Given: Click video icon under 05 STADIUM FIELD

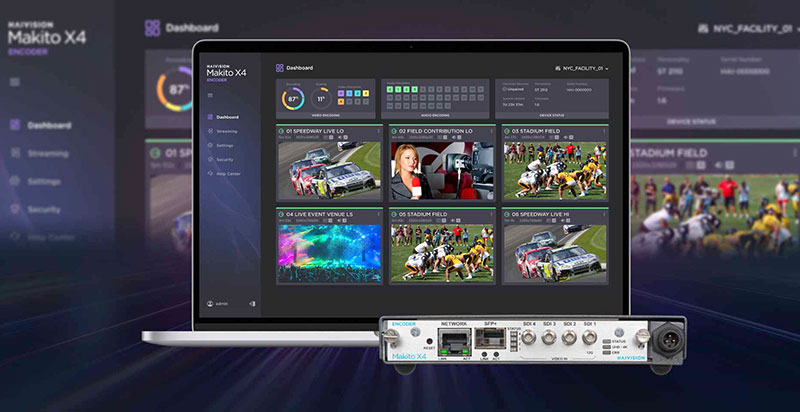Looking at the screenshot, I should [x=439, y=220].
